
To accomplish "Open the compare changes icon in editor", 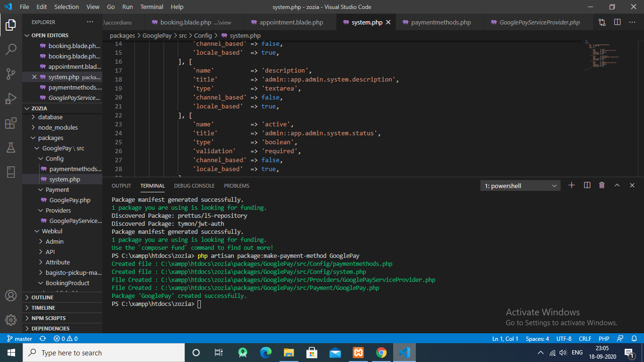I will pos(602,22).
